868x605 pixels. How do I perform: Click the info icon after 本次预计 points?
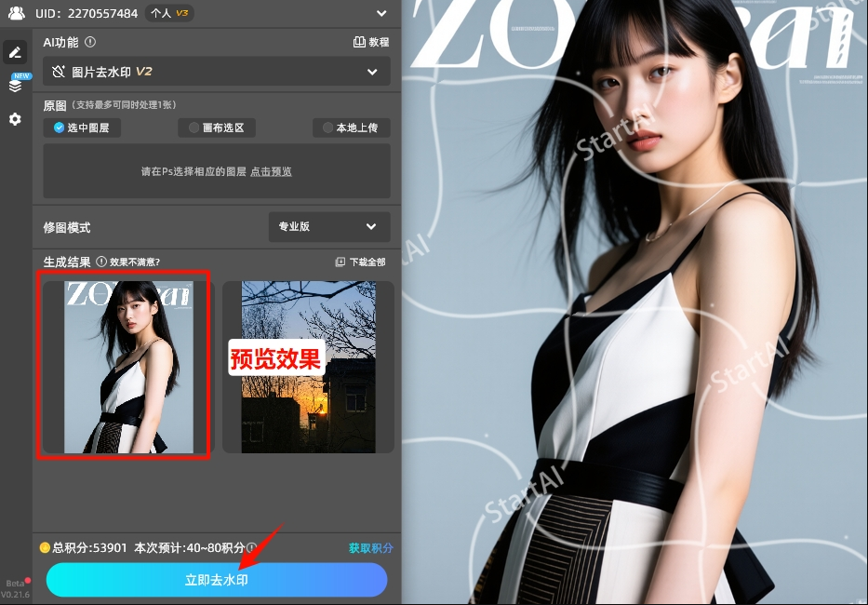251,547
